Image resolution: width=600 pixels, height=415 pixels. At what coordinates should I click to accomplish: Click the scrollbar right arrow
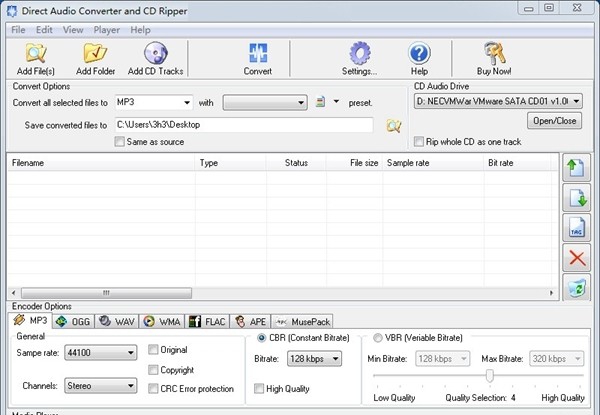click(551, 293)
